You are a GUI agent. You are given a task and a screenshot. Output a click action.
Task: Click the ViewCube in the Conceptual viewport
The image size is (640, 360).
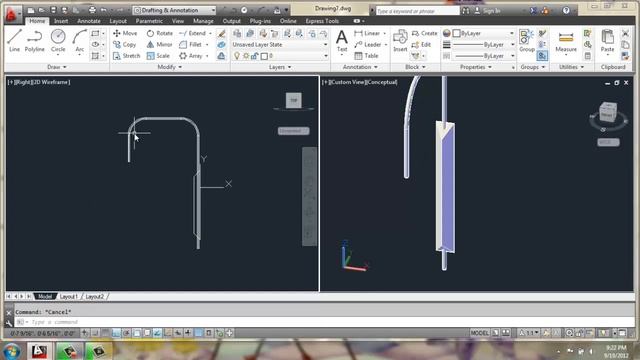608,113
